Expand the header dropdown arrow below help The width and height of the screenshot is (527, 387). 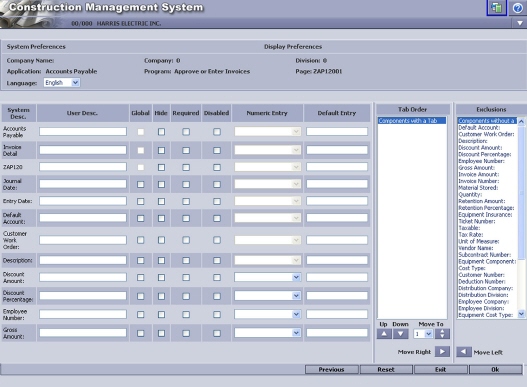pyautogui.click(x=520, y=23)
